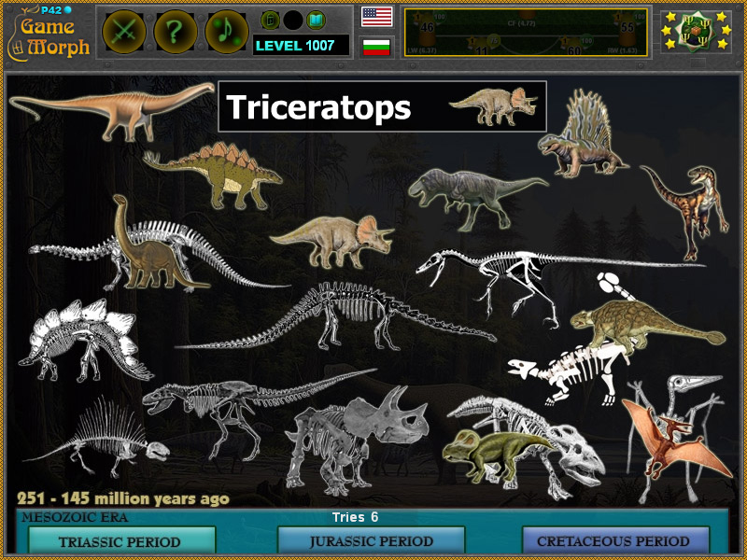Screen dimensions: 747x560
Task: Select the CRETACEOUS PERIOD answer
Action: pos(612,541)
